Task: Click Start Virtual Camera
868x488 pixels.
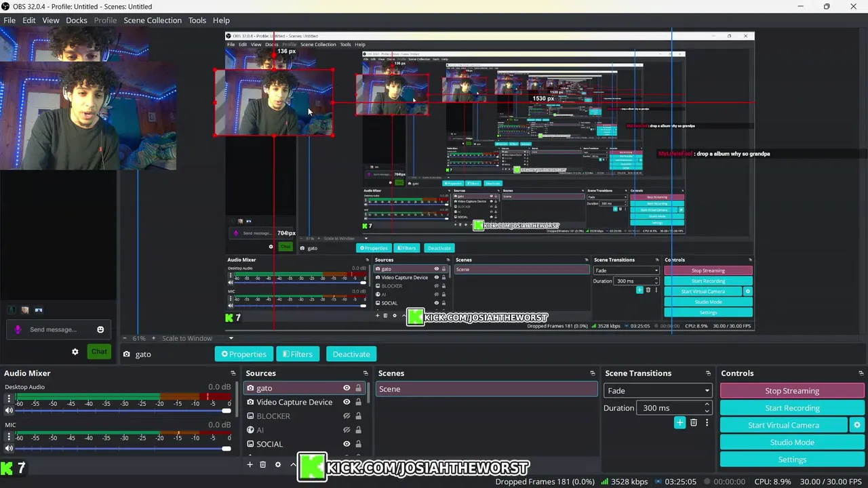Action: [783, 425]
